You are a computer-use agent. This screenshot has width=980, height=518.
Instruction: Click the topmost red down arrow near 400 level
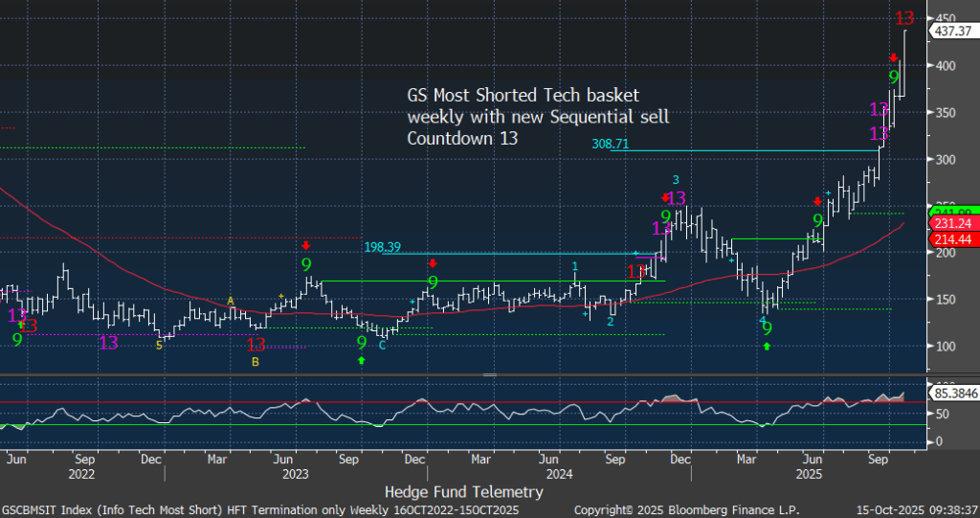[x=894, y=59]
